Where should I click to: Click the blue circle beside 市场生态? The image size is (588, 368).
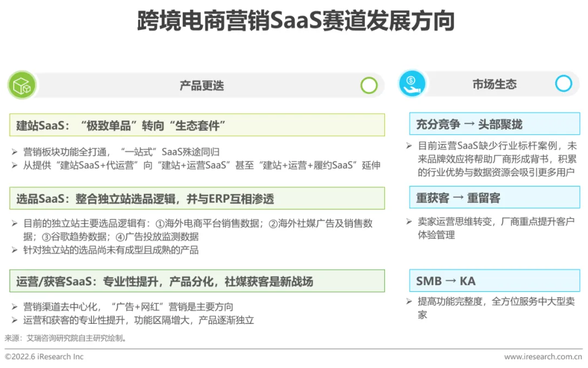(563, 83)
